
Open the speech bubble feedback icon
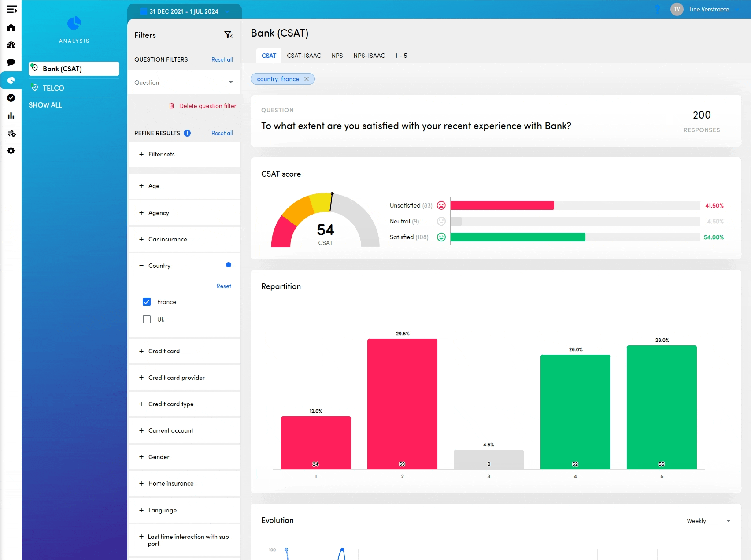point(11,63)
